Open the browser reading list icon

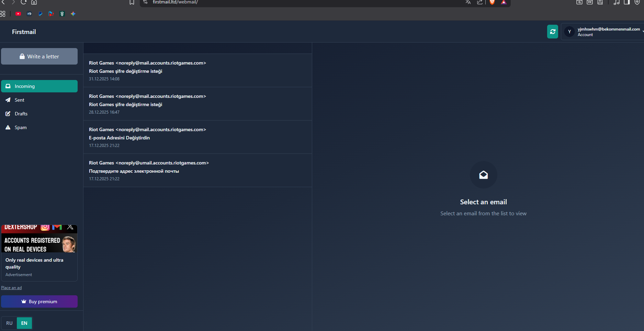600,2
